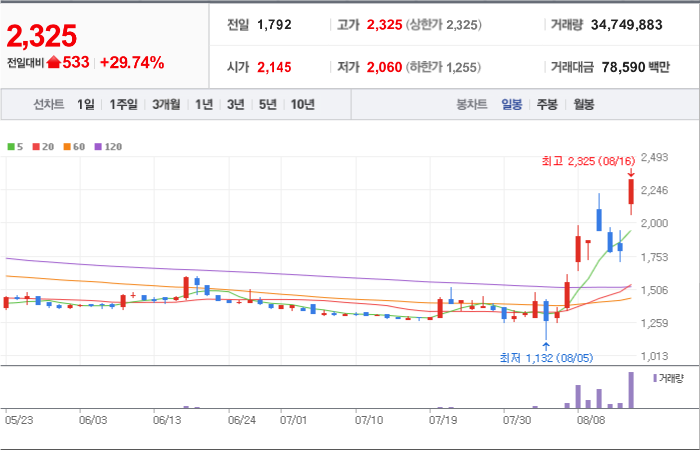
Task: Switch to the 월봉 candle chart
Action: (x=583, y=105)
